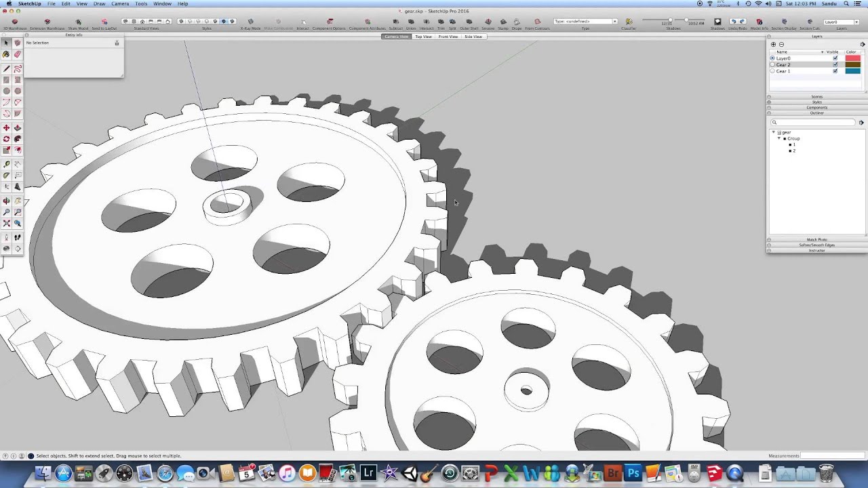Open the Tools menu
Viewport: 868px width, 488px height.
[x=141, y=3]
